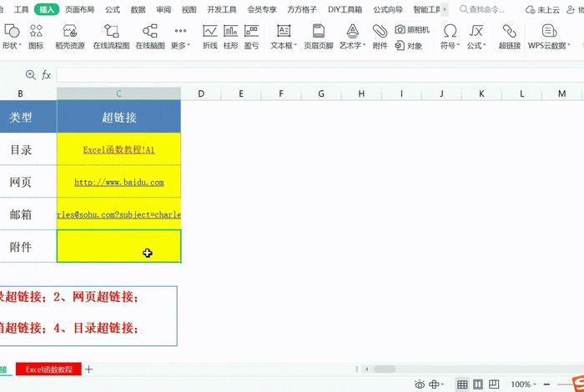Insert WordArt (艺术字)
Image resolution: width=584 pixels, height=392 pixels.
click(352, 37)
